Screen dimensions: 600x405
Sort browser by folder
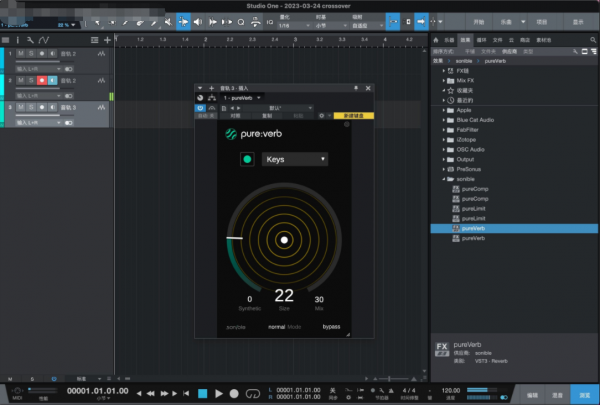(488, 51)
